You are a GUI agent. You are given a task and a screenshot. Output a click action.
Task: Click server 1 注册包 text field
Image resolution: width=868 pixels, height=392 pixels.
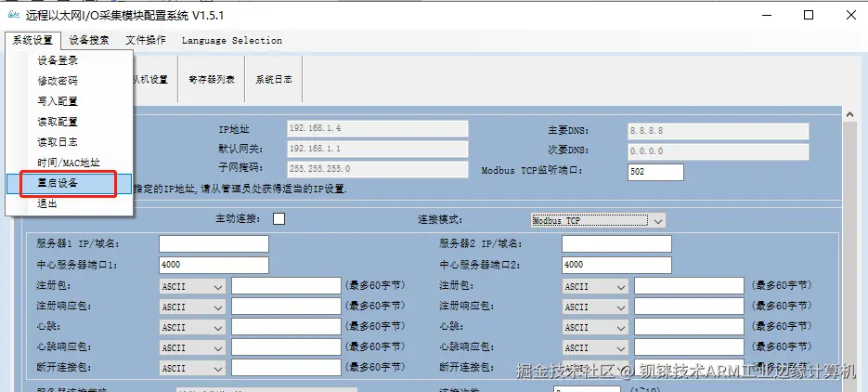point(286,286)
